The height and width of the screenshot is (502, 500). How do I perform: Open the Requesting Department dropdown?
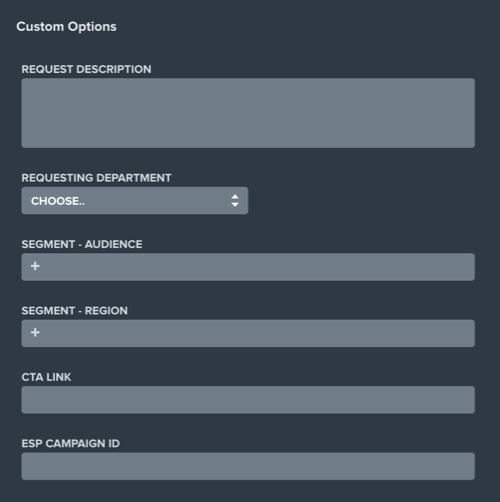click(135, 201)
